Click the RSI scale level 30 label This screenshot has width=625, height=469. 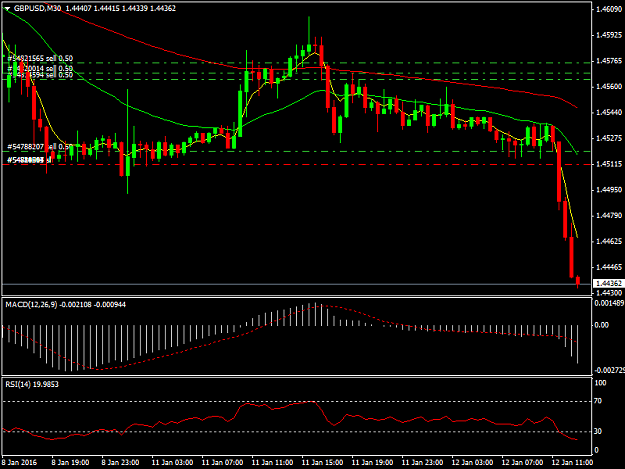coord(598,431)
